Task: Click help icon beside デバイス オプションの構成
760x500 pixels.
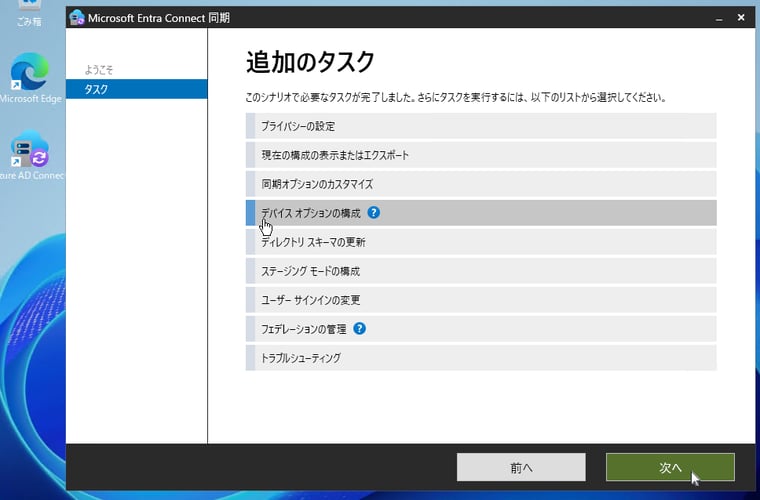Action: [x=373, y=213]
